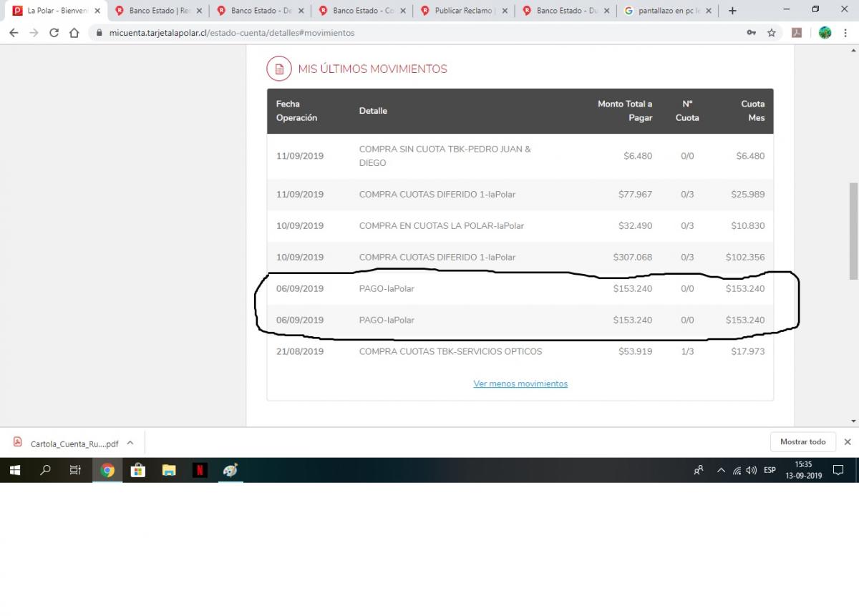Screen dimensions: 859x616
Task: Click the Ver menos movimientos link
Action: click(520, 383)
